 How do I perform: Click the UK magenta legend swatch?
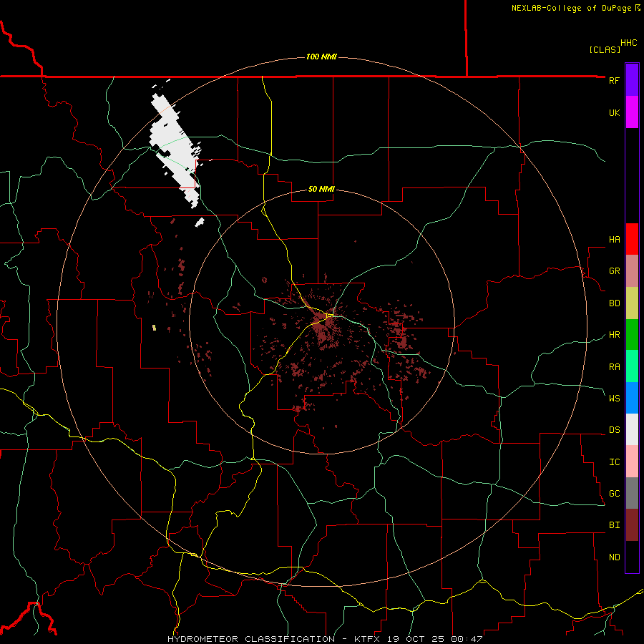632,112
